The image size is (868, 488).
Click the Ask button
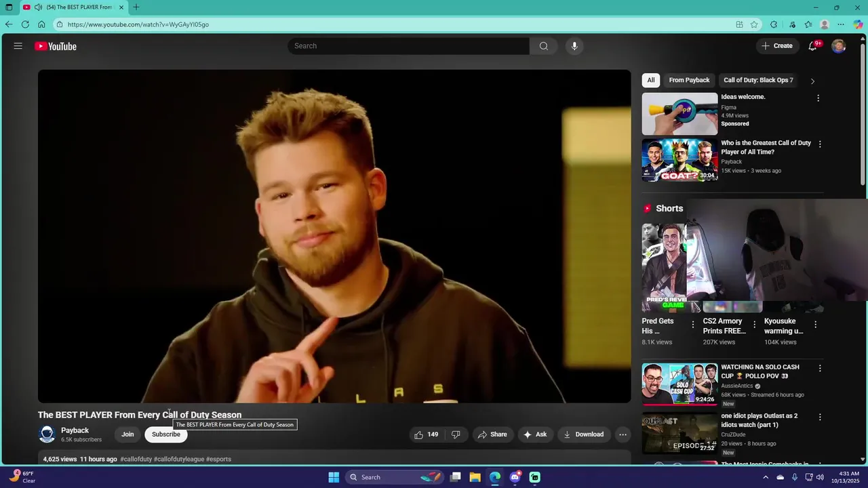[x=534, y=434]
